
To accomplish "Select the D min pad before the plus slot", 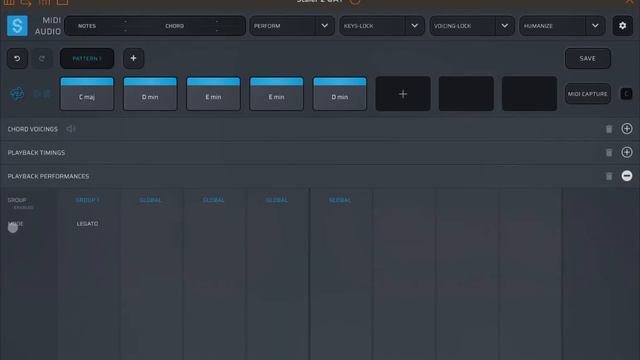I will tap(340, 94).
